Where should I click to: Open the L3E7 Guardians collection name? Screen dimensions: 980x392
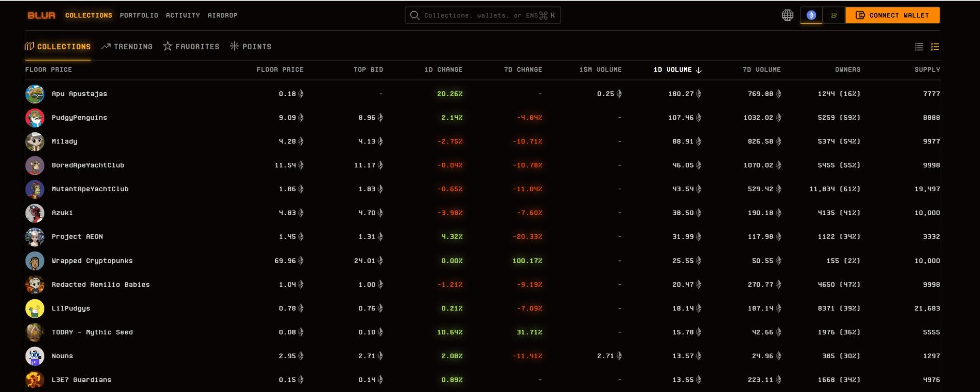(x=82, y=380)
